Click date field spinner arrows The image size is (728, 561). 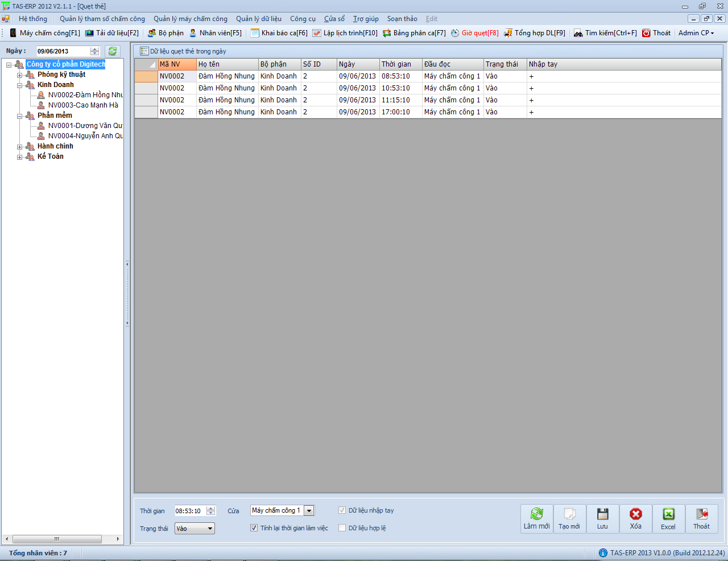pos(95,51)
